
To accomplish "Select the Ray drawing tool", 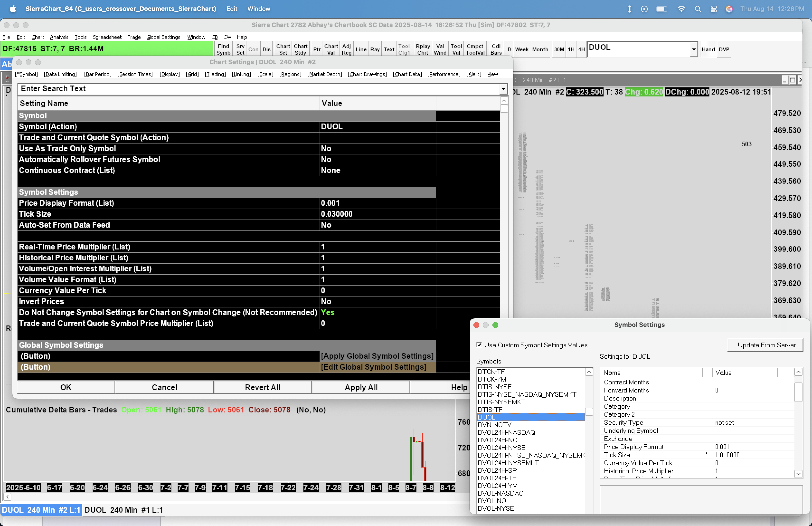I will coord(375,49).
